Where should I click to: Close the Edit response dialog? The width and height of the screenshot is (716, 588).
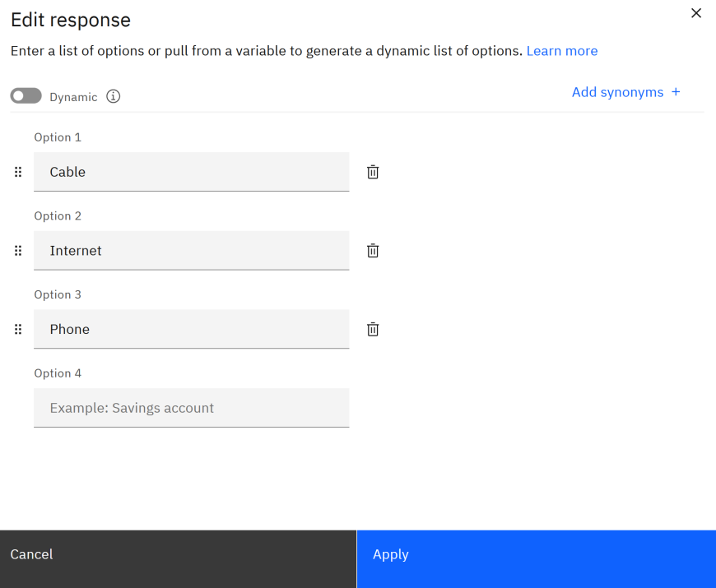(x=696, y=13)
